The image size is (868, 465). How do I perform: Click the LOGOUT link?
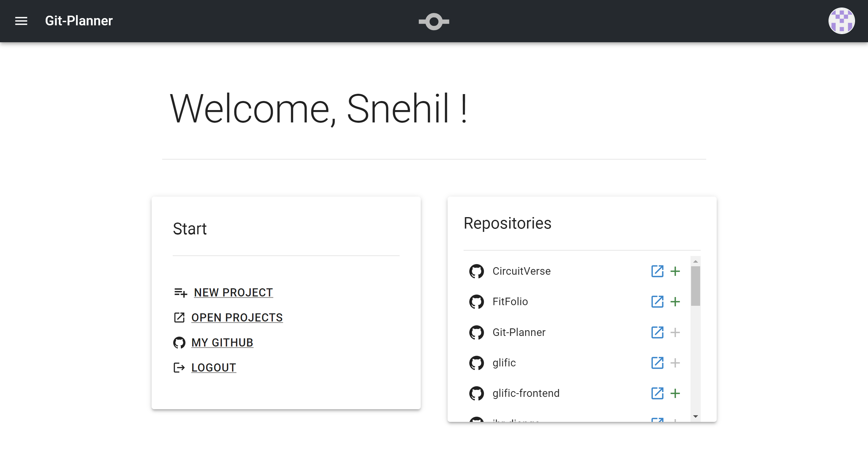[x=213, y=367]
